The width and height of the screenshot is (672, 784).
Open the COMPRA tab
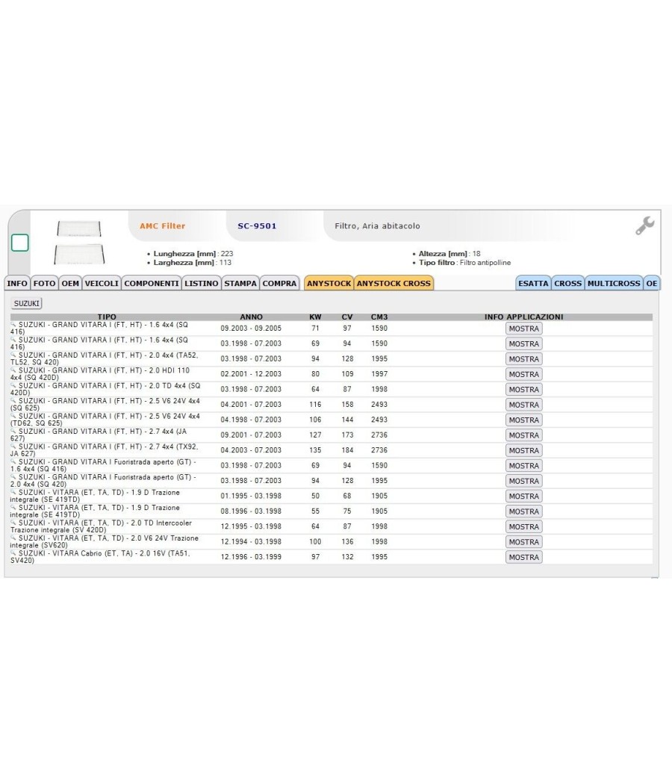pyautogui.click(x=279, y=284)
